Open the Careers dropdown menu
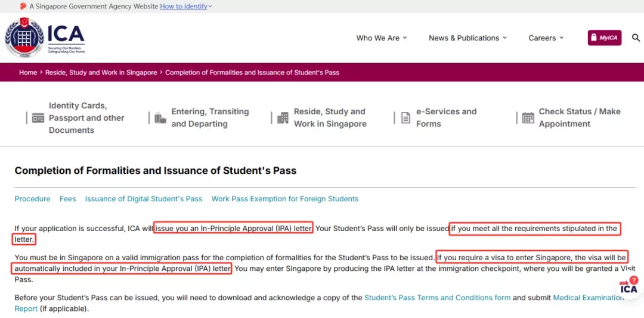This screenshot has height=318, width=644. pos(546,38)
